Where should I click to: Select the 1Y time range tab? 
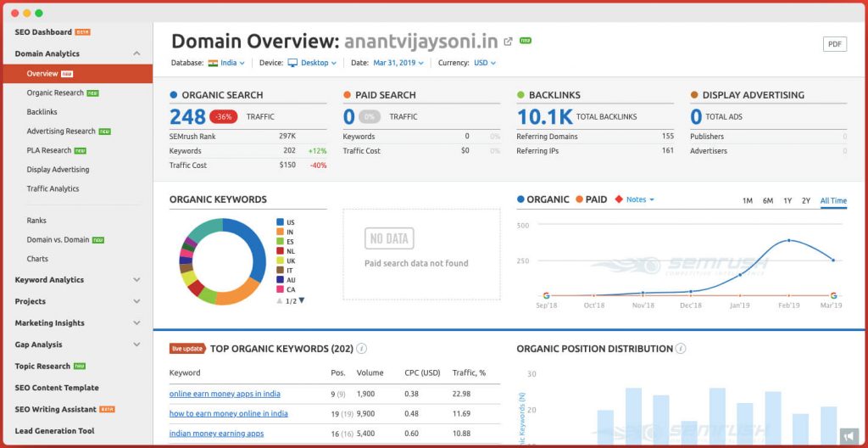click(787, 201)
